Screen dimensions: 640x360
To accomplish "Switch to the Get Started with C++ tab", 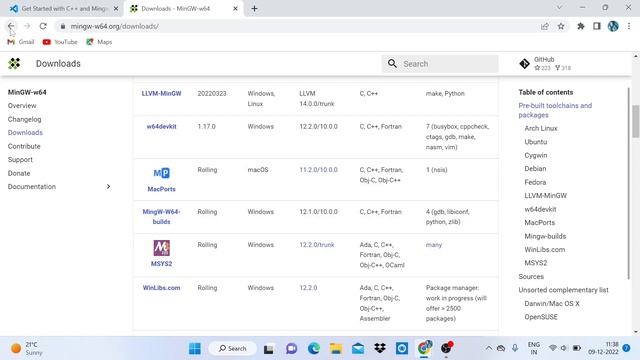I will 63,8.
